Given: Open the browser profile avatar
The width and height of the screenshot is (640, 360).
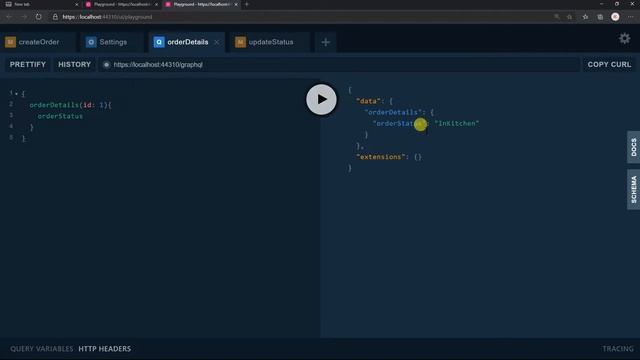Looking at the screenshot, I should (x=615, y=17).
